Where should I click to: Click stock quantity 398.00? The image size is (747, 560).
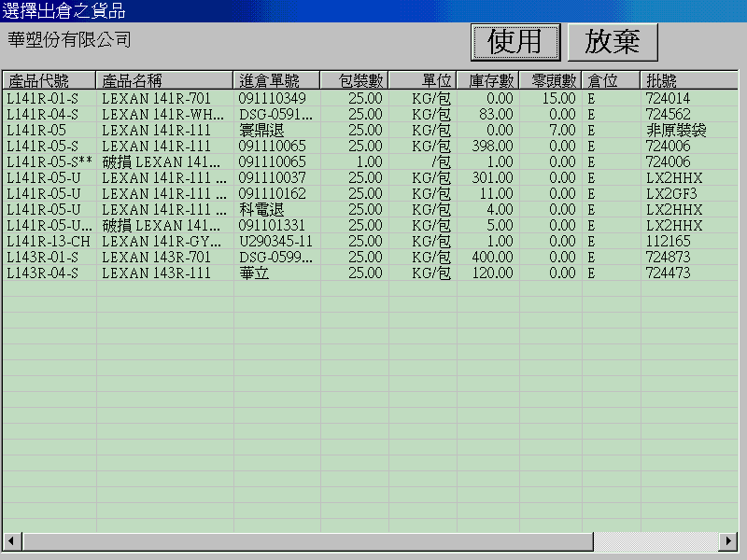click(493, 147)
